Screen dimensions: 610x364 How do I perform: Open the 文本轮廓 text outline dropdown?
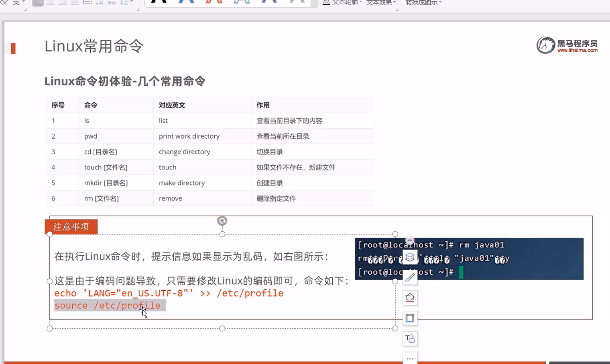342,2
